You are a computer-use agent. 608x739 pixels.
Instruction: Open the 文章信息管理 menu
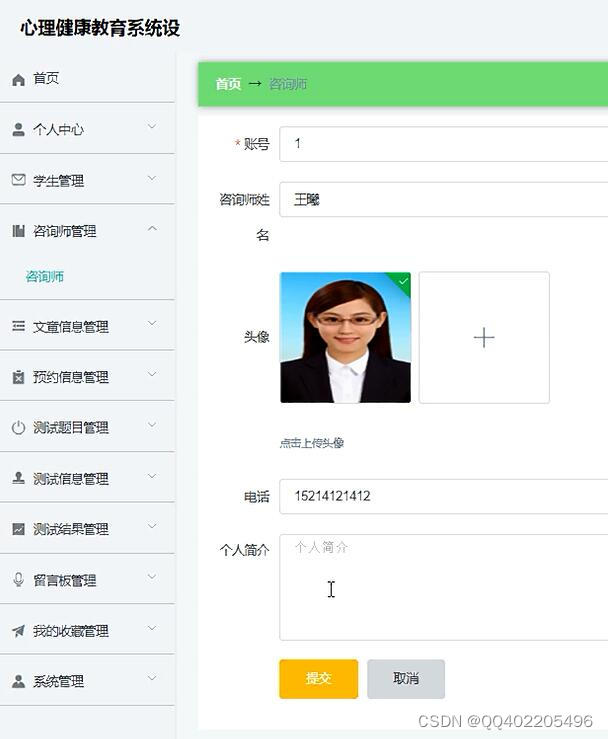pyautogui.click(x=71, y=327)
